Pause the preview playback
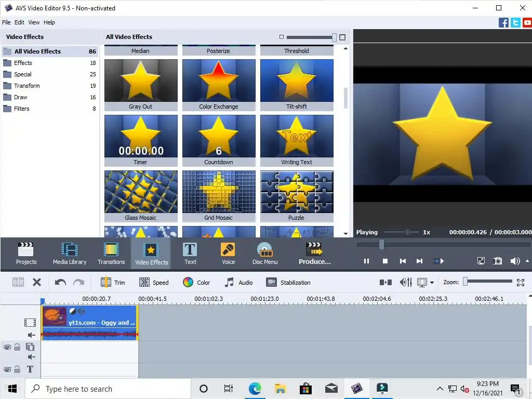Image resolution: width=532 pixels, height=399 pixels. coord(366,261)
